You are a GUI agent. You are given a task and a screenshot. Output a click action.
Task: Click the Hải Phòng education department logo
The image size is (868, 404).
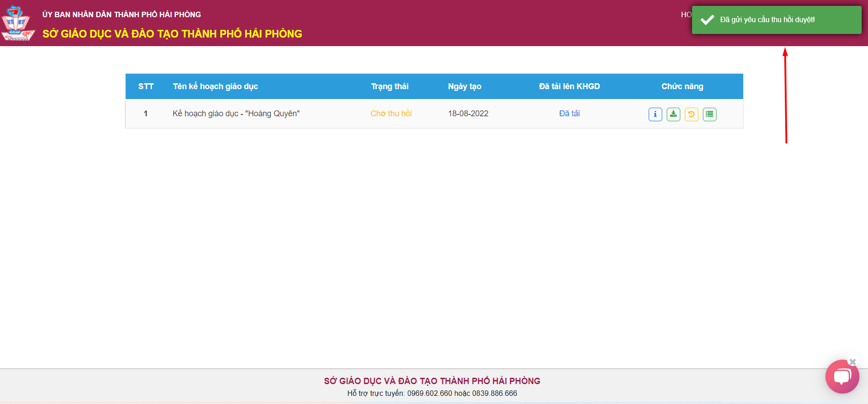click(17, 23)
